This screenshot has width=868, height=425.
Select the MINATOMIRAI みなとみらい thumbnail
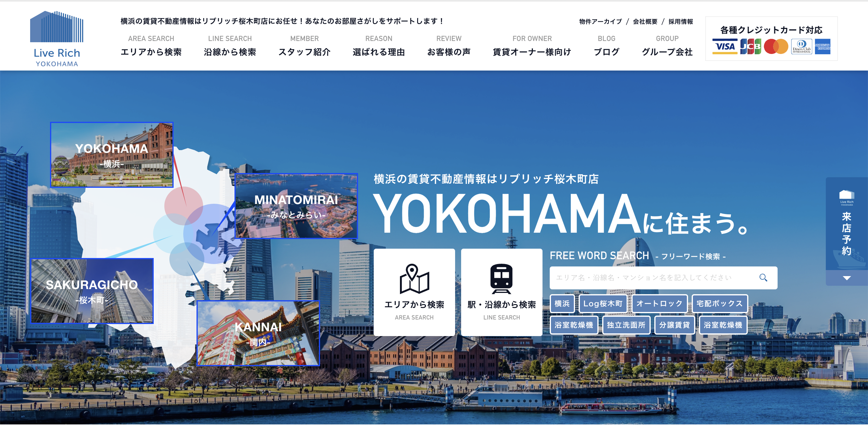(x=296, y=206)
